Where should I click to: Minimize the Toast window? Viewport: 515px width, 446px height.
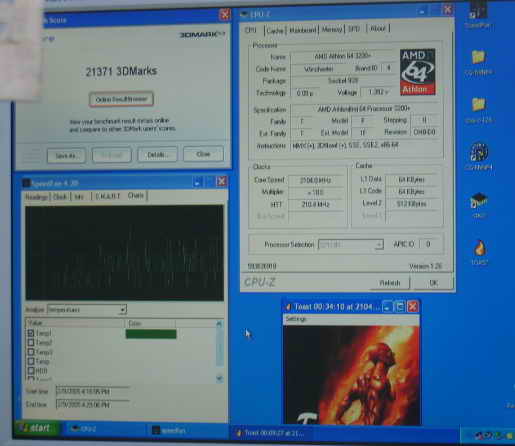click(x=387, y=306)
